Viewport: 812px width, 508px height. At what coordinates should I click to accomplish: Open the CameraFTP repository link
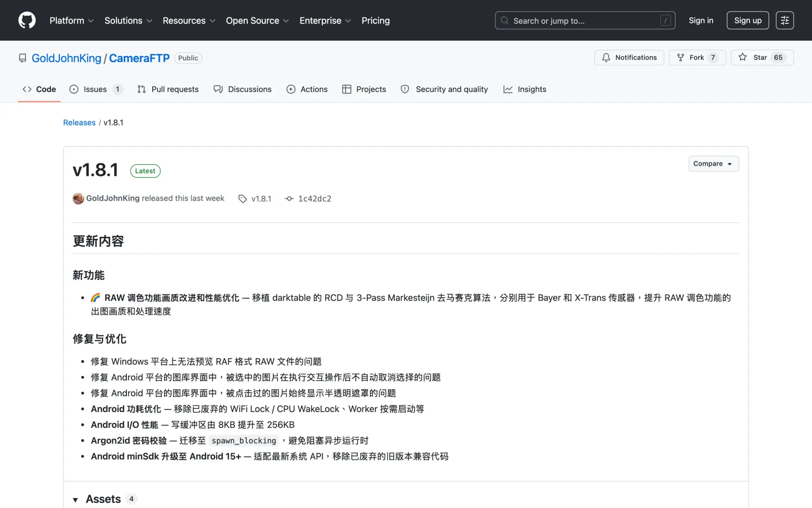point(139,58)
